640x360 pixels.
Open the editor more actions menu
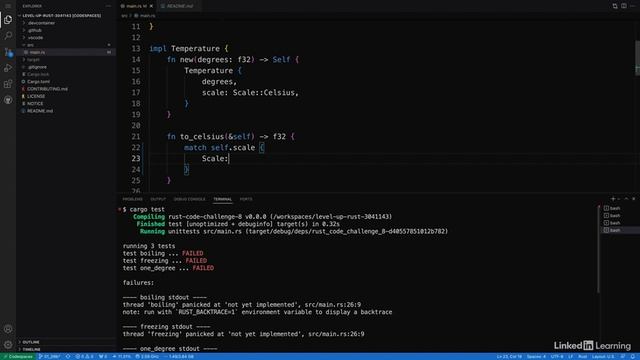coord(633,6)
